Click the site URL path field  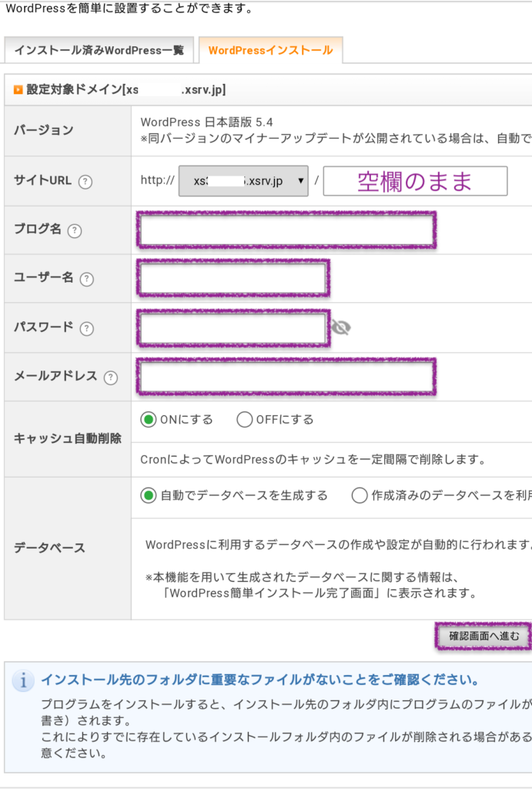415,182
